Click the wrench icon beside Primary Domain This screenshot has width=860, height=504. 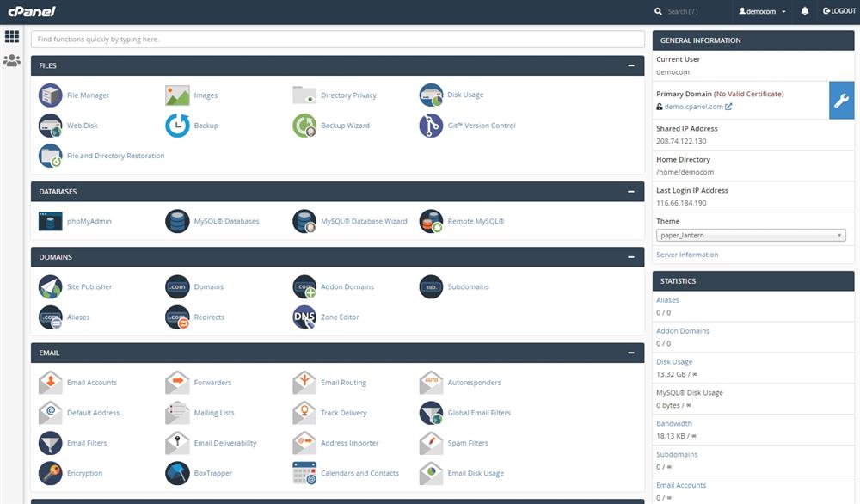(841, 101)
